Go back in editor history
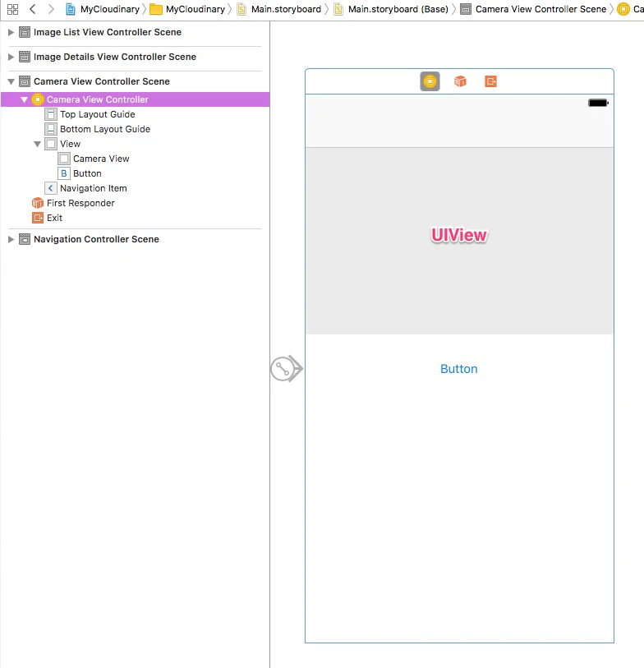This screenshot has width=644, height=668. click(x=32, y=9)
